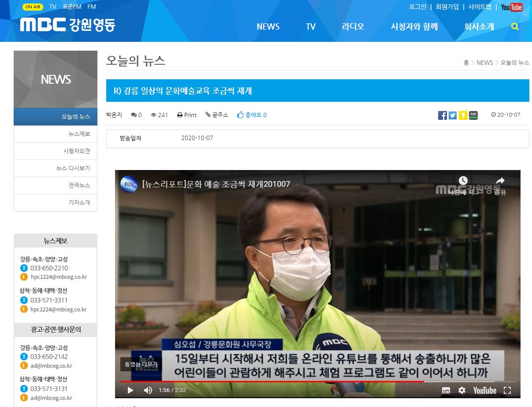The width and height of the screenshot is (532, 407).
Task: Click phone number 033-650-2210
Action: click(x=49, y=268)
